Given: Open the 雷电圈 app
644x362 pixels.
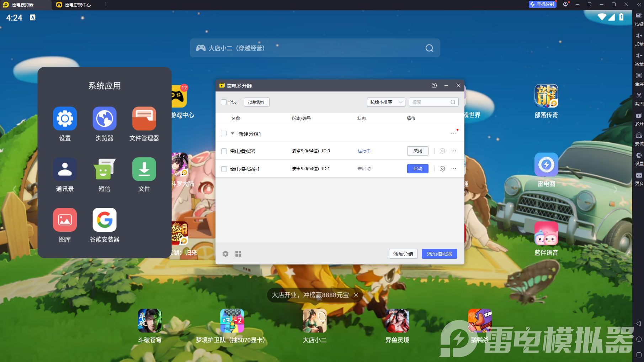Looking at the screenshot, I should coord(546,164).
